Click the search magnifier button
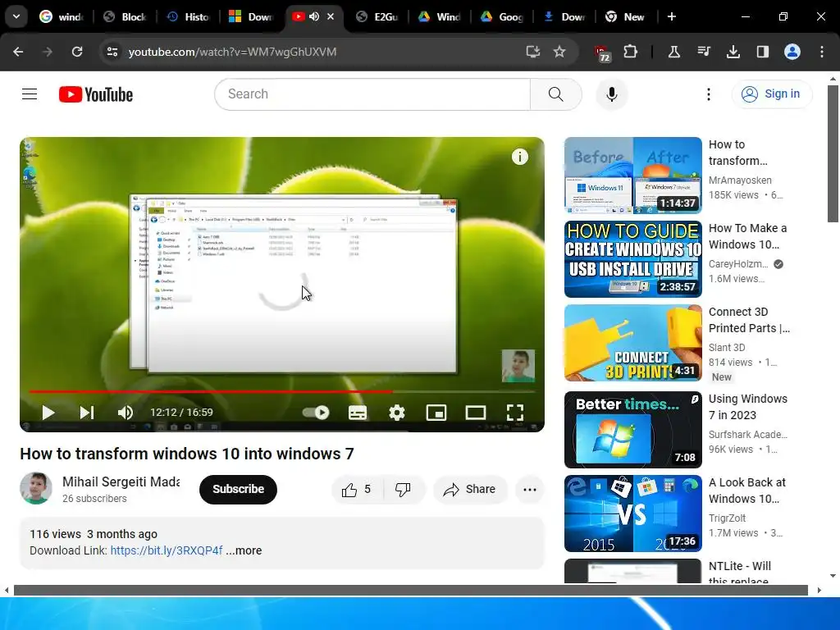This screenshot has height=630, width=840. 555,94
